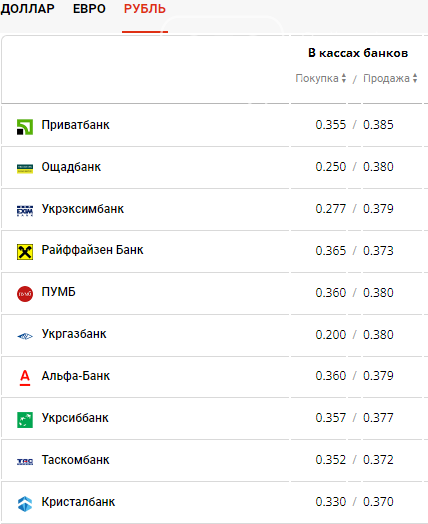Click the Укрэксимбанк EXIM logo icon
The height and width of the screenshot is (524, 428).
(x=25, y=211)
